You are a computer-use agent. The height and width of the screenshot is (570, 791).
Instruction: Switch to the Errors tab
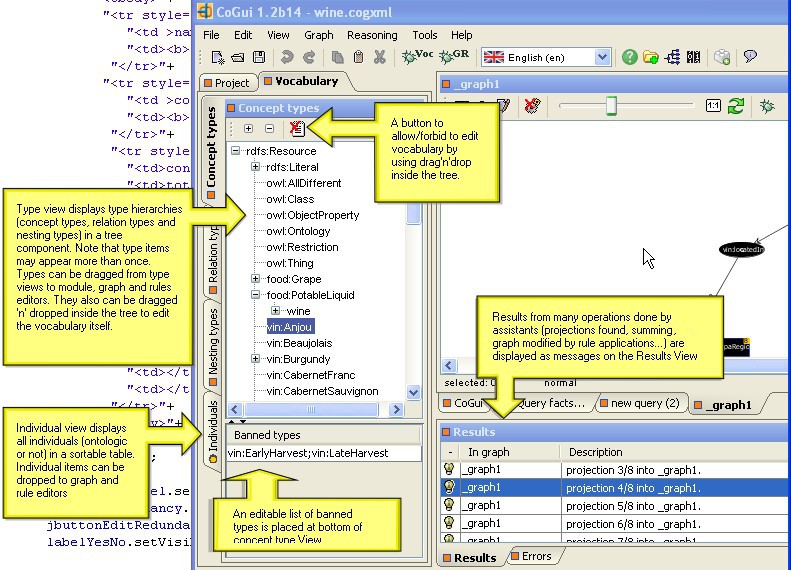point(532,556)
